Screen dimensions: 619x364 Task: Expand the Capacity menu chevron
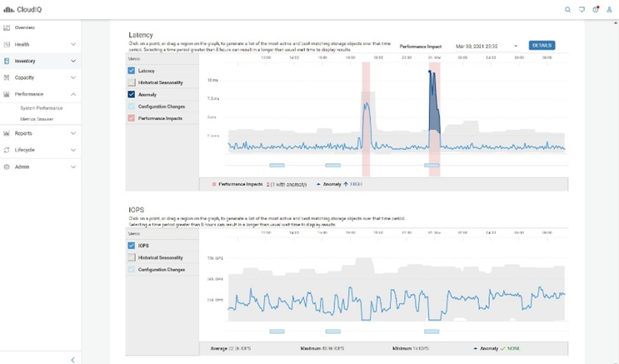[73, 77]
